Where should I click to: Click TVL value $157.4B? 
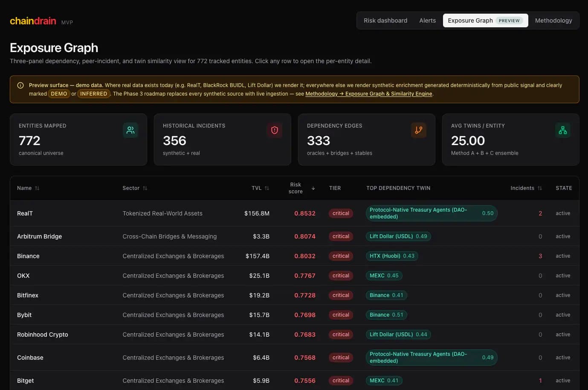pyautogui.click(x=258, y=256)
